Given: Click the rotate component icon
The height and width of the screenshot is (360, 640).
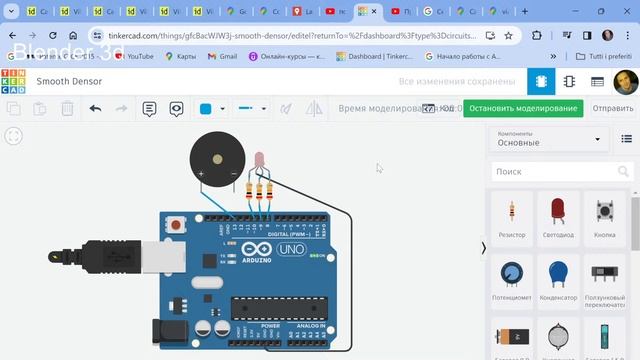Looking at the screenshot, I should (286, 109).
